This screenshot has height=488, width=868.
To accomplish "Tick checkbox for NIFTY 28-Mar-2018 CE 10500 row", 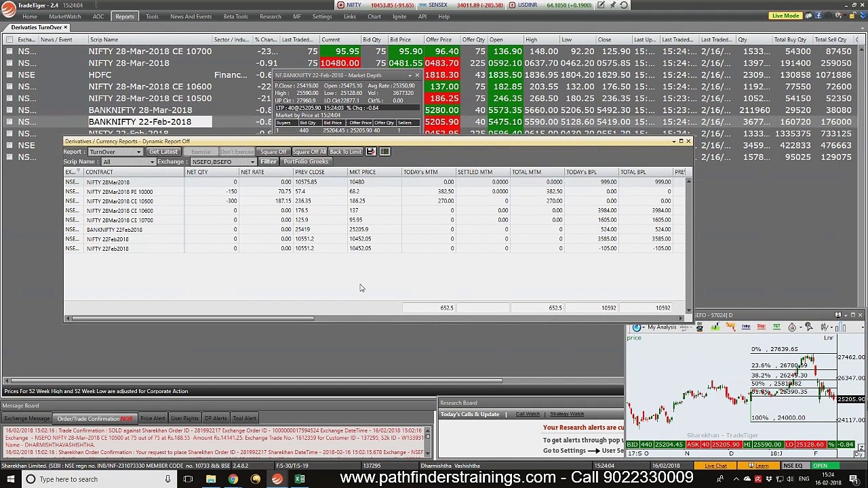I will (x=9, y=98).
